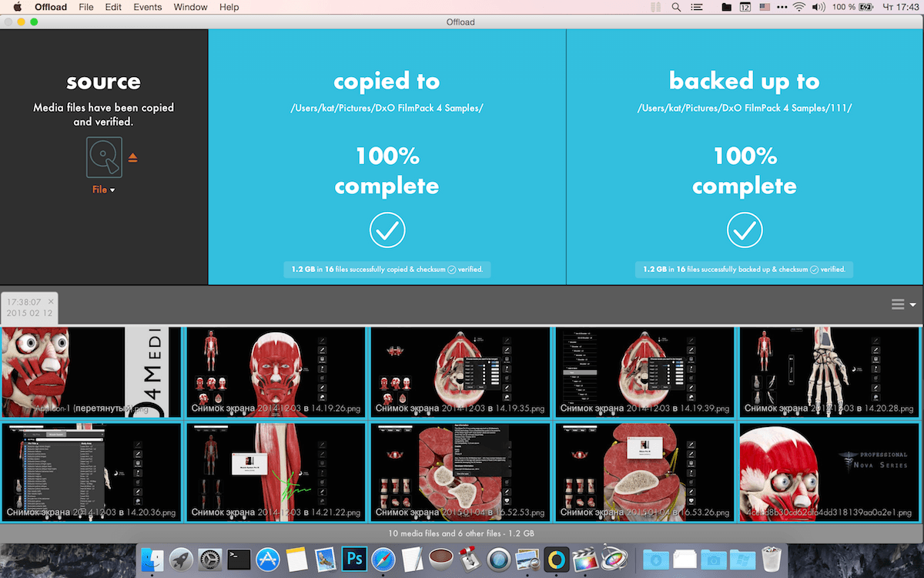
Task: Click the volume icon in the menu bar
Action: [x=819, y=7]
